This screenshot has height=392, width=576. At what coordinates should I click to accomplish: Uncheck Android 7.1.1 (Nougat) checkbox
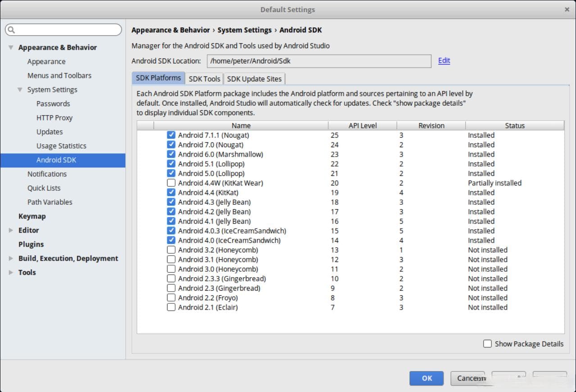[171, 135]
